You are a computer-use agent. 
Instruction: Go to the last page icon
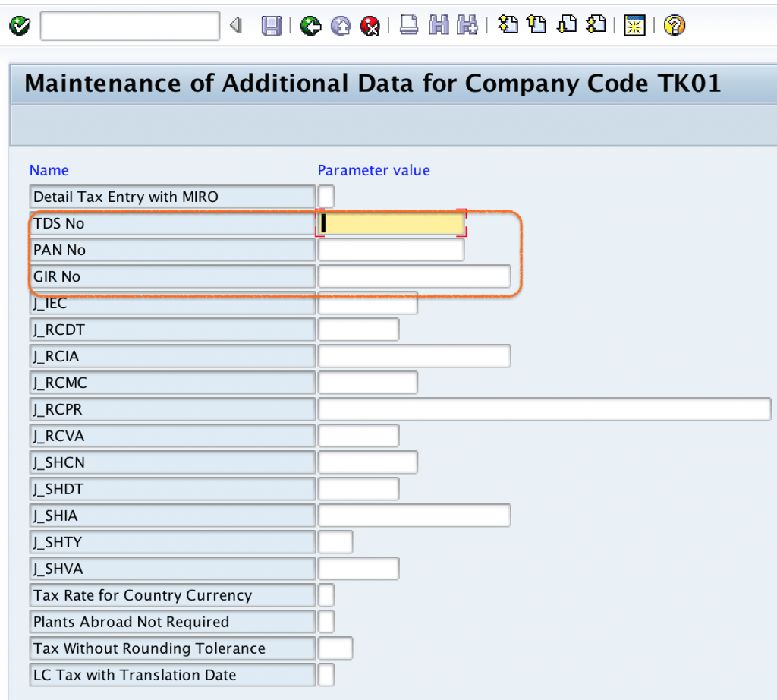tap(597, 25)
